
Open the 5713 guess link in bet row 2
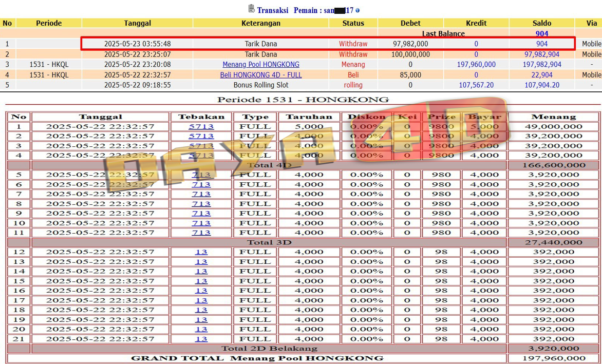tap(201, 136)
